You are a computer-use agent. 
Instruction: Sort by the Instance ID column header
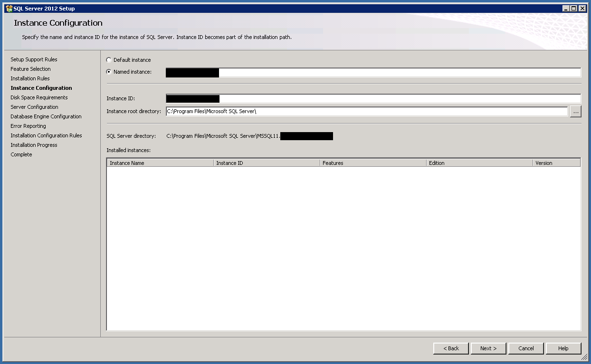click(267, 163)
